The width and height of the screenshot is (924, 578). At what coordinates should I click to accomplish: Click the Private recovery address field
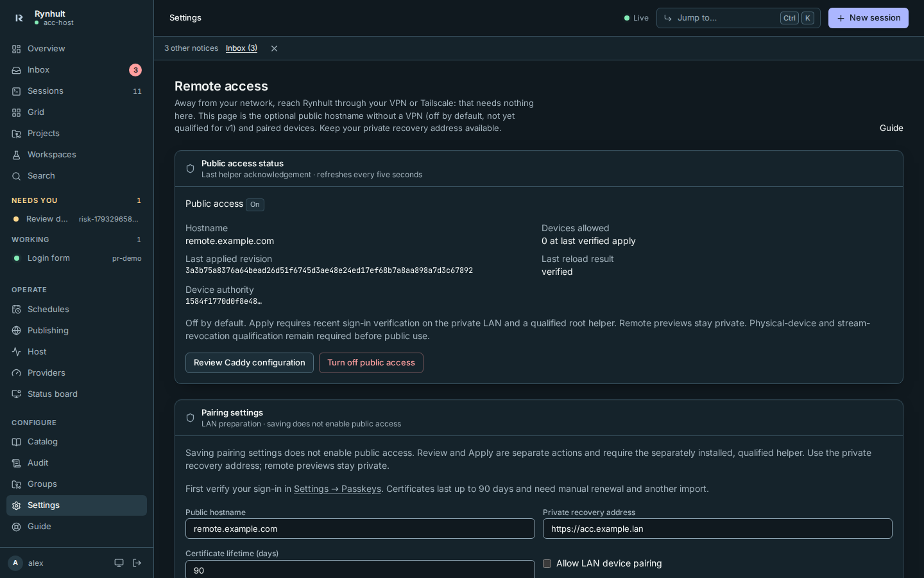tap(717, 529)
